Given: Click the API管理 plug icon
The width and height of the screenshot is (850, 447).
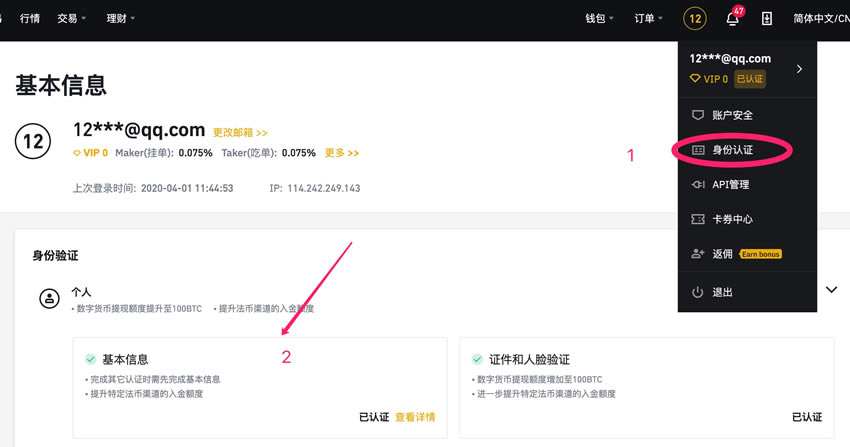Looking at the screenshot, I should (x=698, y=184).
